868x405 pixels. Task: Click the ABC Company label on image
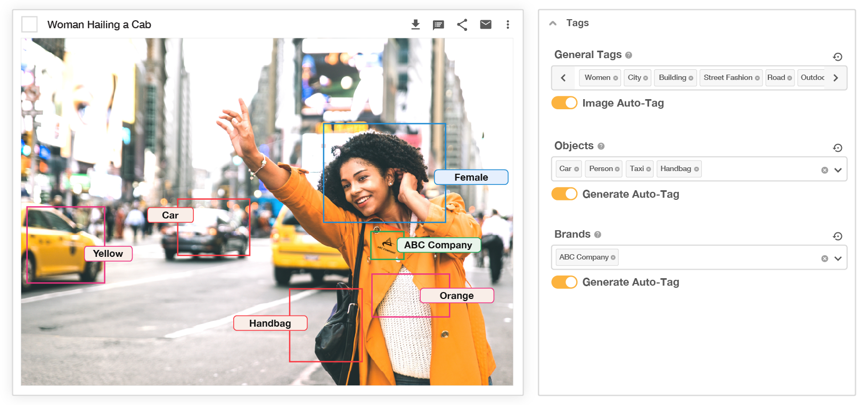pos(438,245)
